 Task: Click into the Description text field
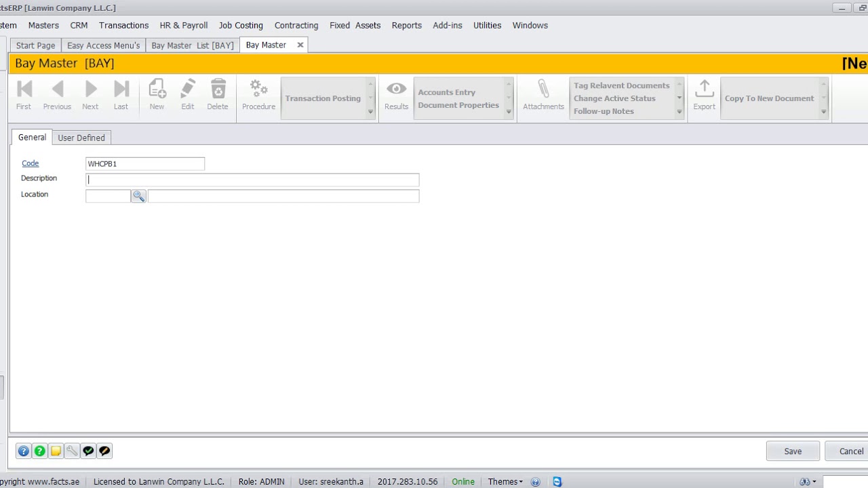point(252,180)
